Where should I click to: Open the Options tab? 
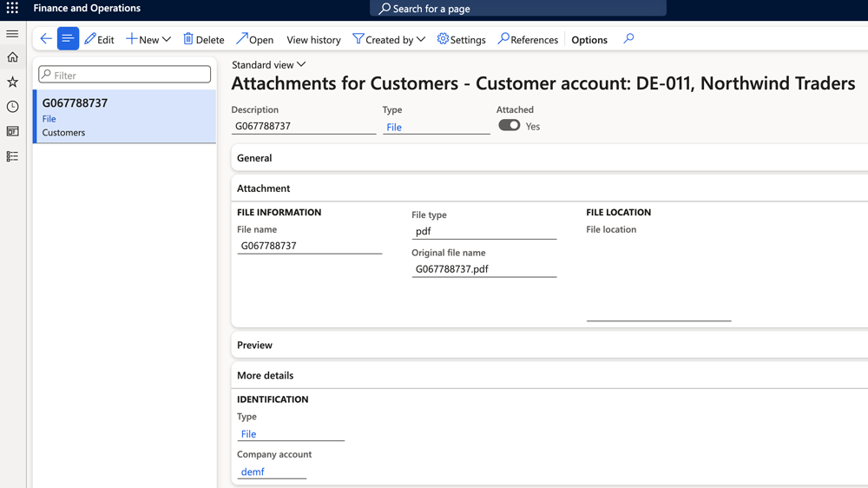(589, 40)
